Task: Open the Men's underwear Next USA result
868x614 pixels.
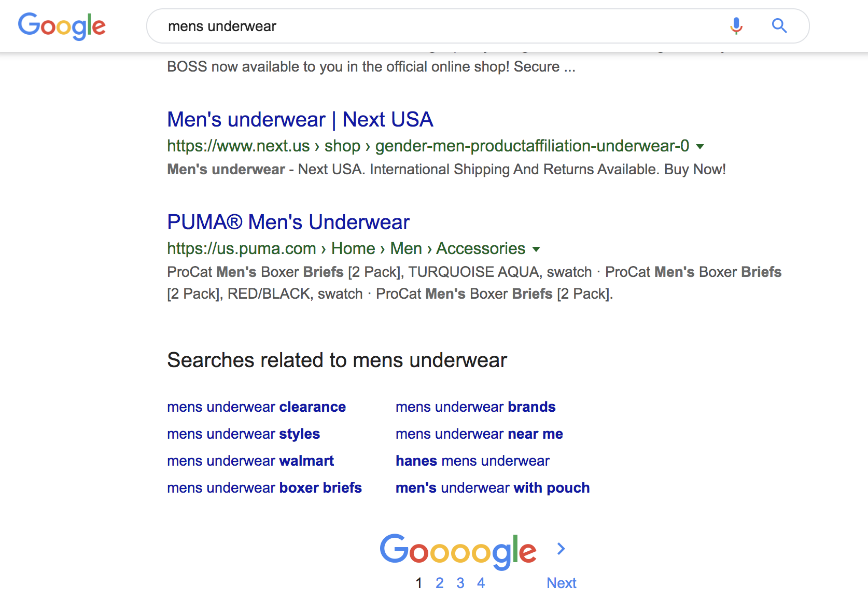Action: 300,120
